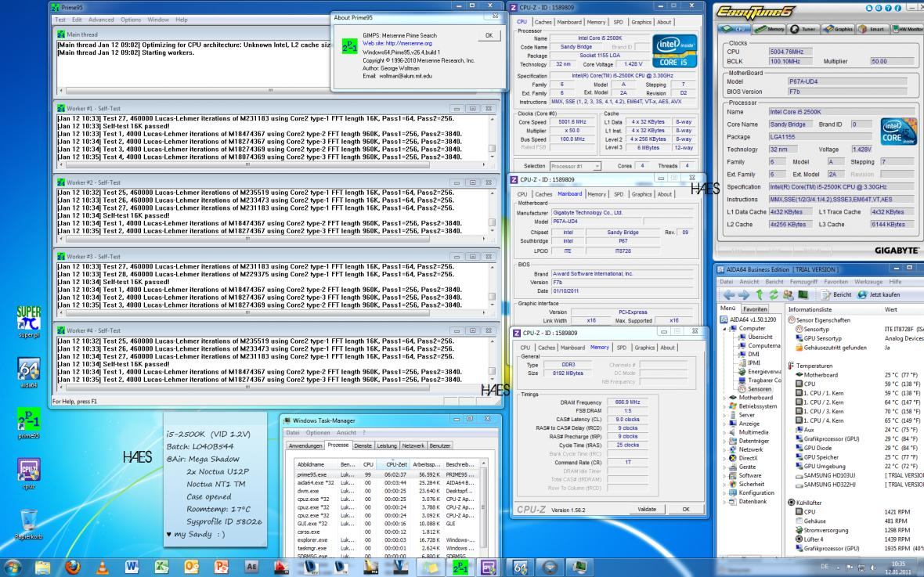Expand Multimedia node in AIDA64 tree
Viewport: 924px width, 577px height.
(725, 432)
